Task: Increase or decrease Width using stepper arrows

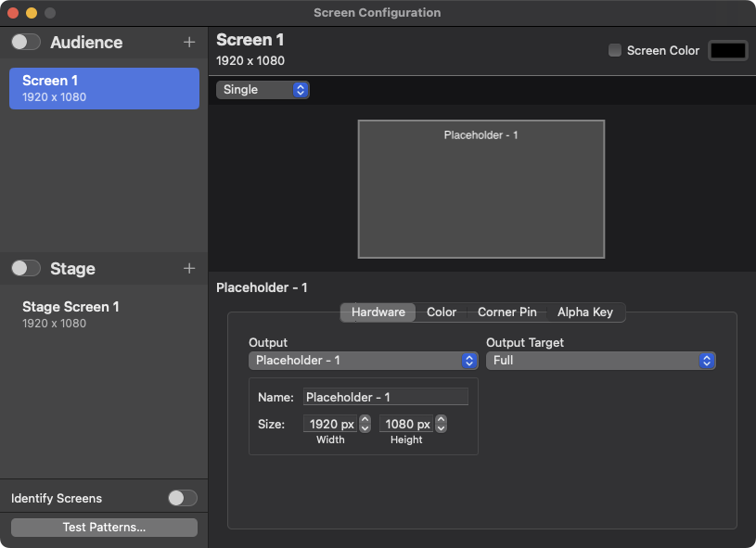Action: [x=365, y=424]
